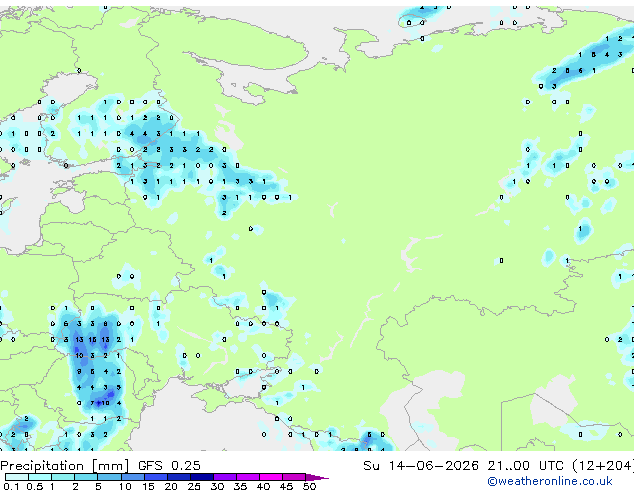This screenshot has height=490, width=634.
Task: Click the legend label '0.1'
Action: point(11,486)
